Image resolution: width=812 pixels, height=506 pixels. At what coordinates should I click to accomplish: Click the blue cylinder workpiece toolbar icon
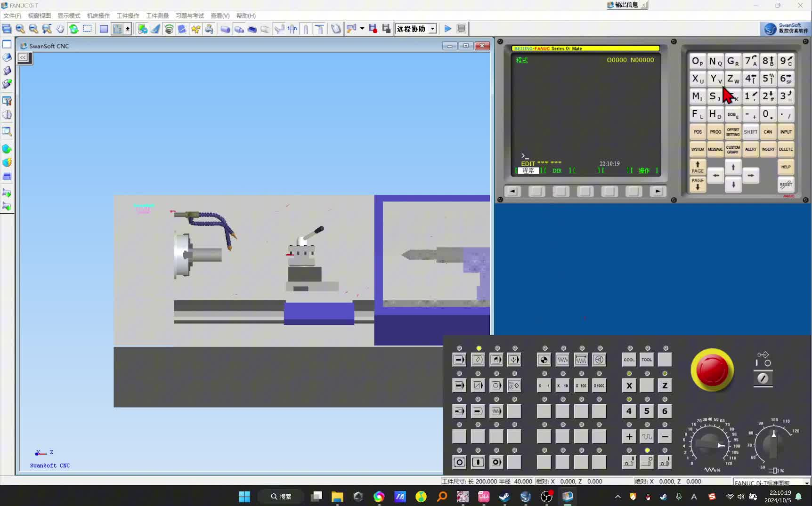[x=226, y=29]
